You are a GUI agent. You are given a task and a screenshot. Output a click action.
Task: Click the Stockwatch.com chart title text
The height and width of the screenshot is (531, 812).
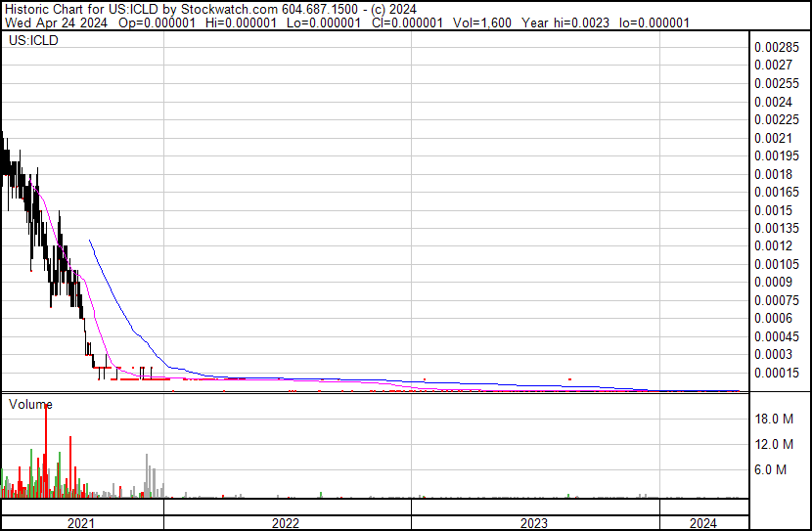(209, 9)
